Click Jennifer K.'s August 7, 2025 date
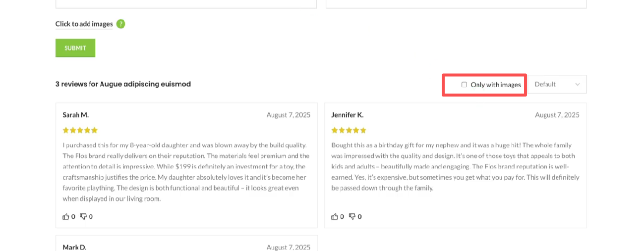Image resolution: width=644 pixels, height=251 pixels. 557,115
